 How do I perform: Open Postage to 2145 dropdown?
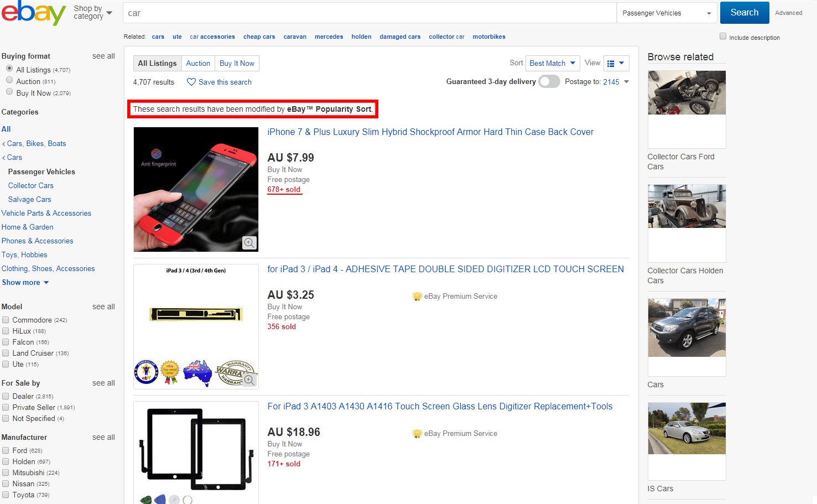(616, 82)
